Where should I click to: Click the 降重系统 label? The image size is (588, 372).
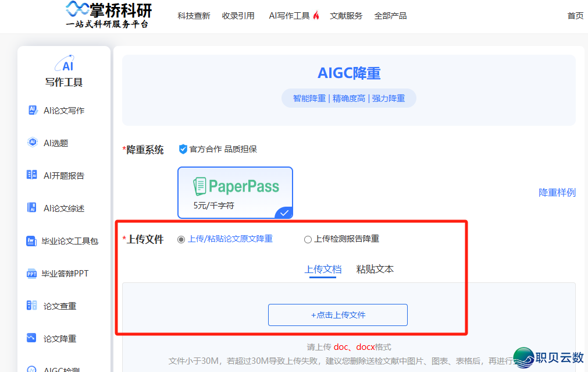[x=145, y=150]
